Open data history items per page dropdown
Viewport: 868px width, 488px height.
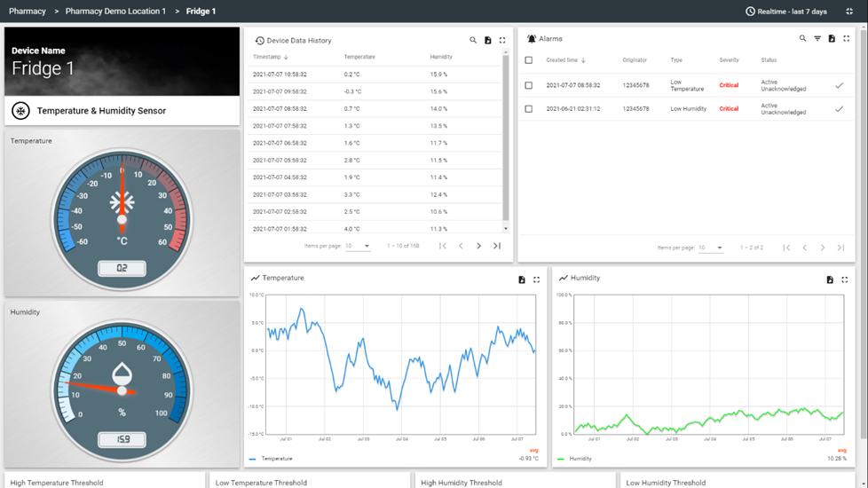click(359, 246)
